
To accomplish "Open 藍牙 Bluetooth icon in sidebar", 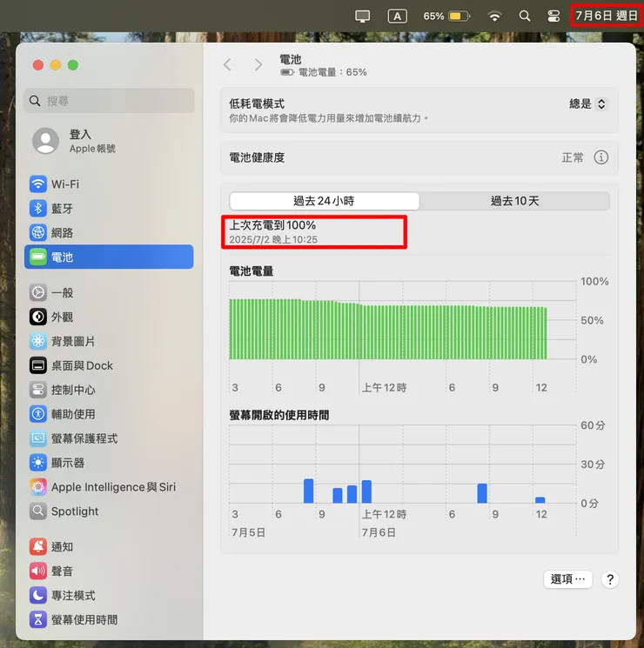I will (38, 208).
